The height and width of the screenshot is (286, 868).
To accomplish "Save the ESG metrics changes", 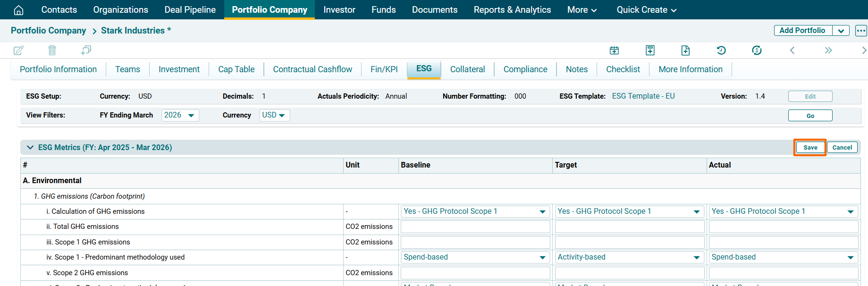I will (810, 147).
